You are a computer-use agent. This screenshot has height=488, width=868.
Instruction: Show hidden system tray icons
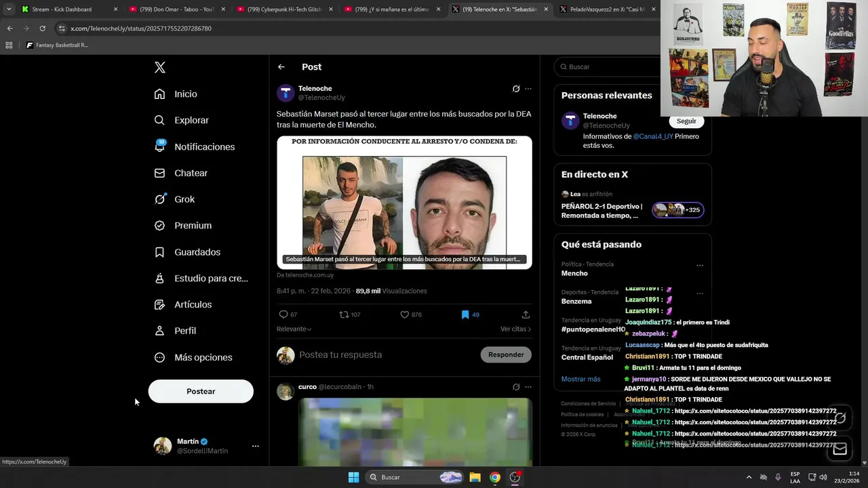(x=749, y=477)
